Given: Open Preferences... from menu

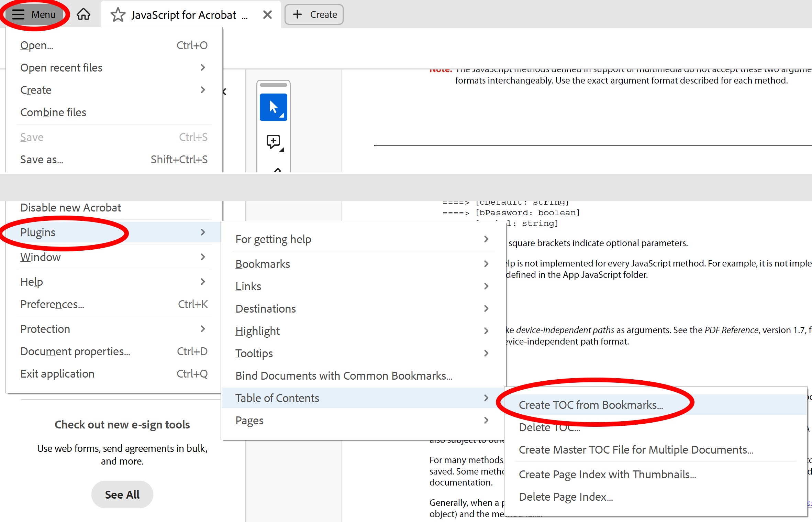Looking at the screenshot, I should (114, 304).
